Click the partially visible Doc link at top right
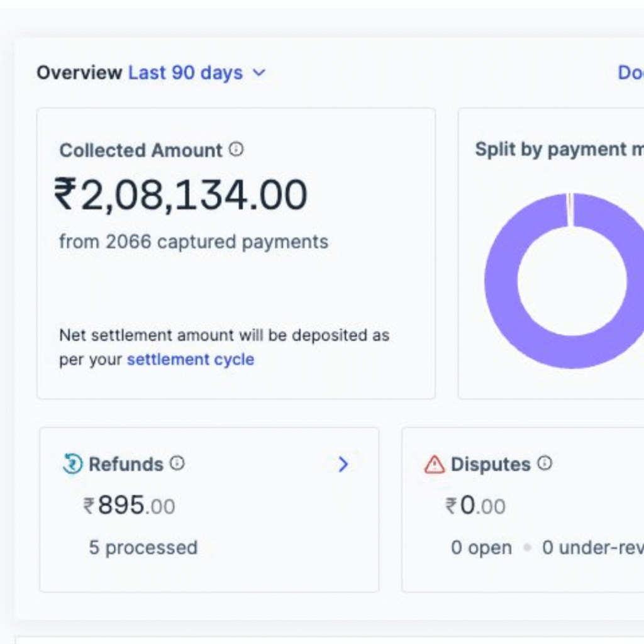Viewport: 644px width, 644px height. [630, 73]
